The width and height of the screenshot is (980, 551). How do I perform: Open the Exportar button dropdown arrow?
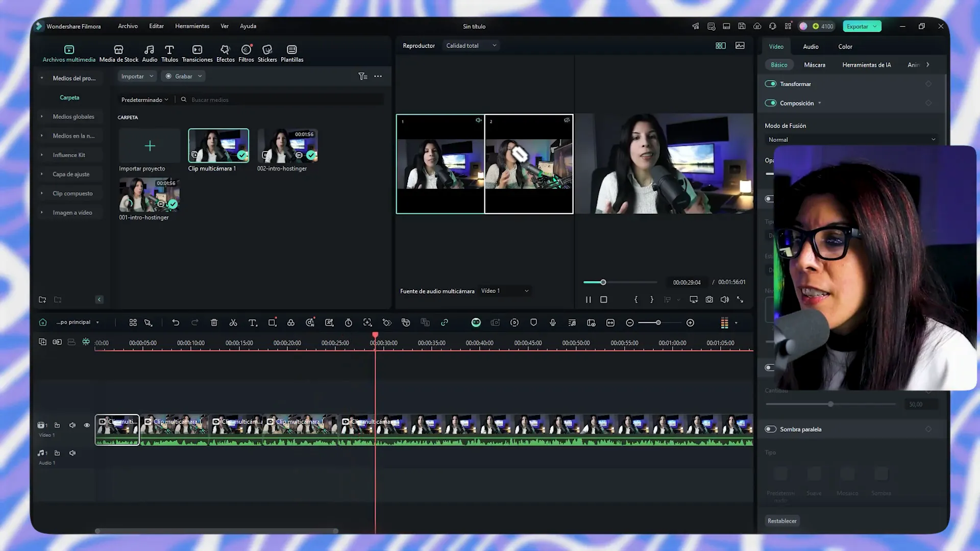(875, 26)
